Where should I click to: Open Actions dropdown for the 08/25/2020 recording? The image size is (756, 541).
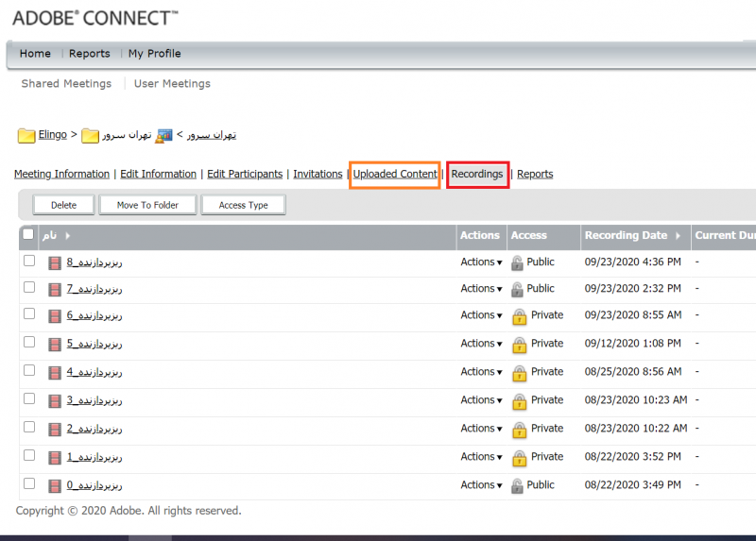point(481,372)
